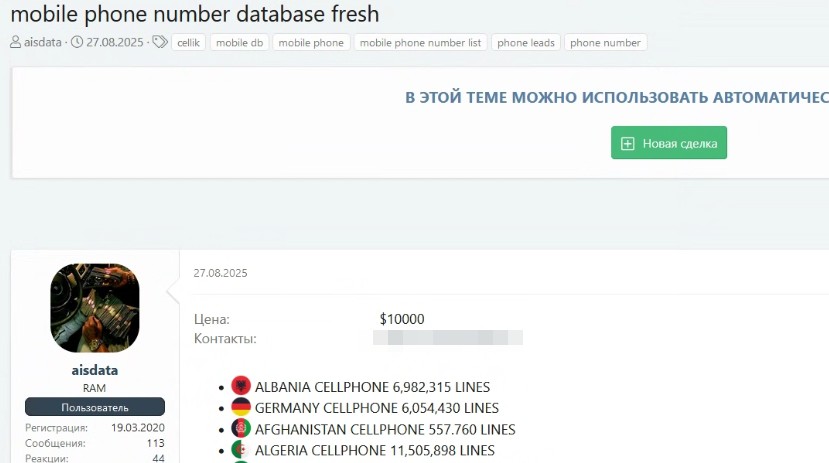
Task: Click the Пользователь user badge
Action: click(x=95, y=407)
